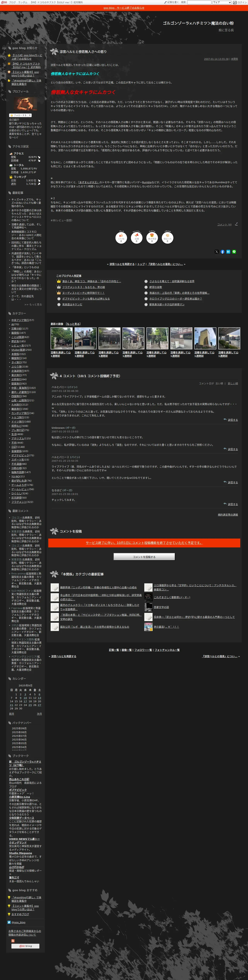
Task: Open popular article フラグメント８３：なるたる、男の娘
Action: pyautogui.click(x=83, y=287)
